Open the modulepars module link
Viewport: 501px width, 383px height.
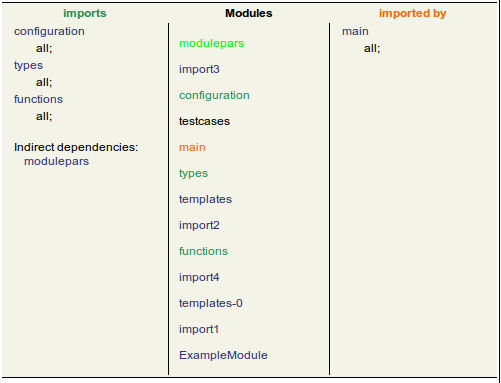[211, 43]
